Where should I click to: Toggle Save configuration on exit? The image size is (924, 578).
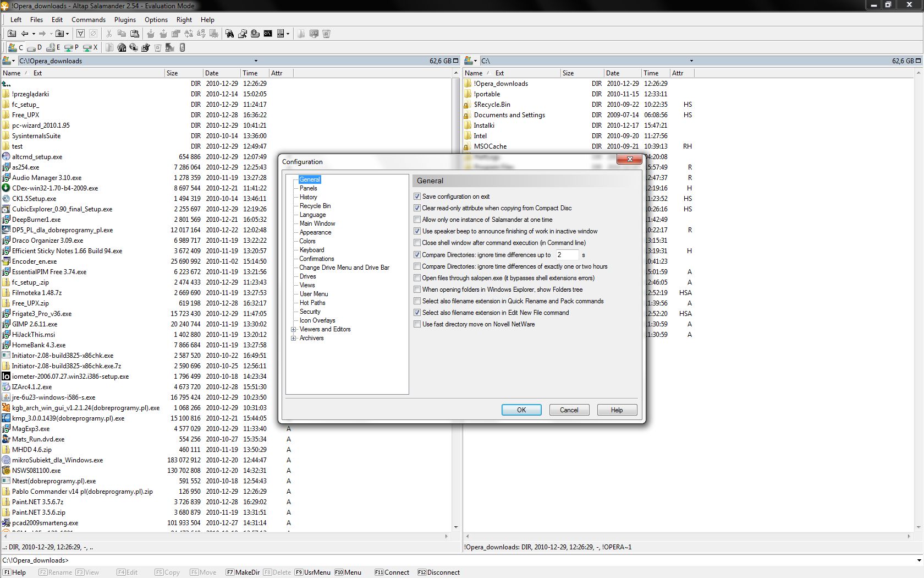(417, 197)
